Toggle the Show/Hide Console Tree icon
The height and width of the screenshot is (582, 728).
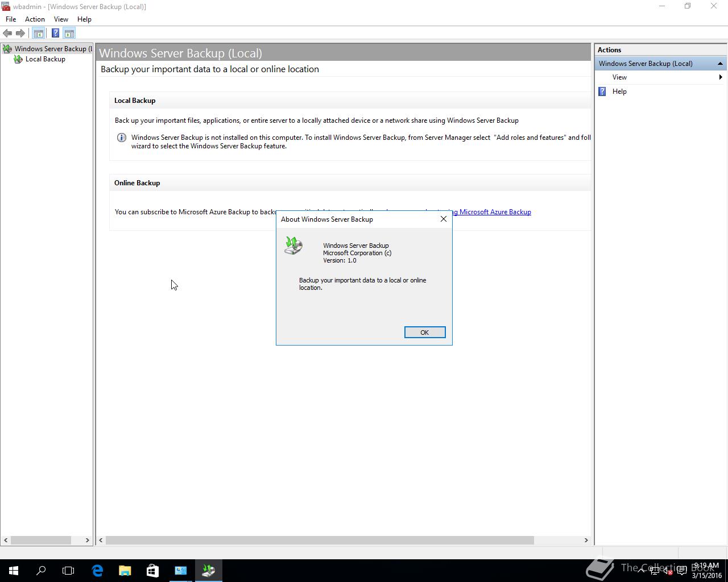click(x=38, y=34)
